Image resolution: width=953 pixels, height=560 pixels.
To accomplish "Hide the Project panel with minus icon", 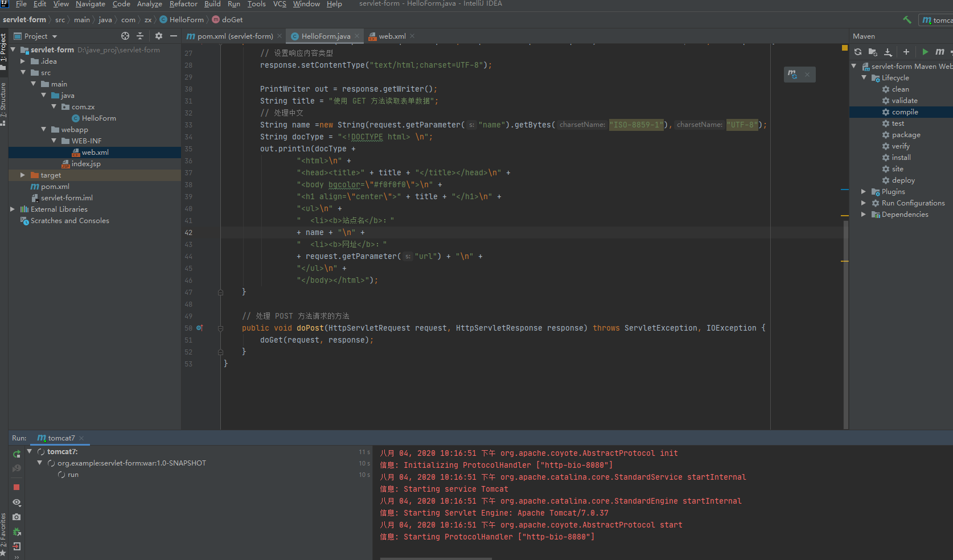I will pyautogui.click(x=174, y=36).
